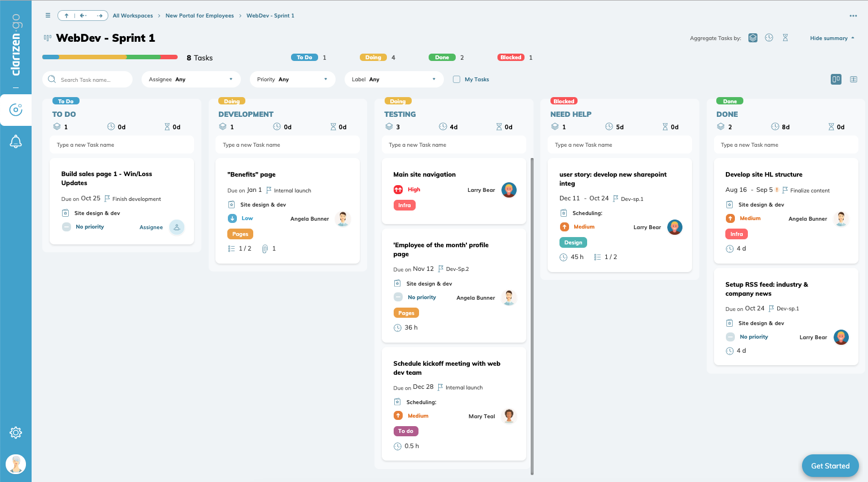The height and width of the screenshot is (482, 868).
Task: Open 'Build sales page 1 - Win/Loss Updates' card title
Action: click(x=107, y=178)
